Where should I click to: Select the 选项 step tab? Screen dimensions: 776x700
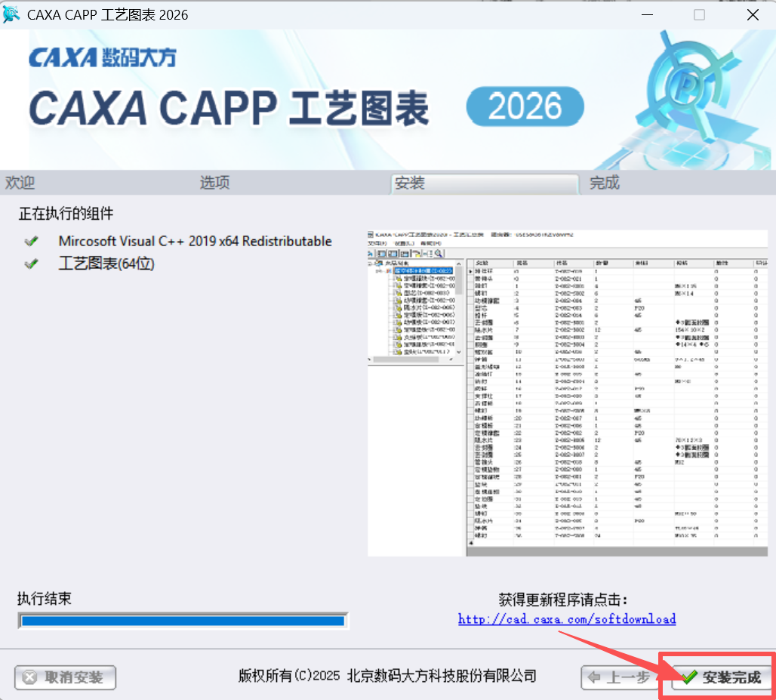[215, 183]
